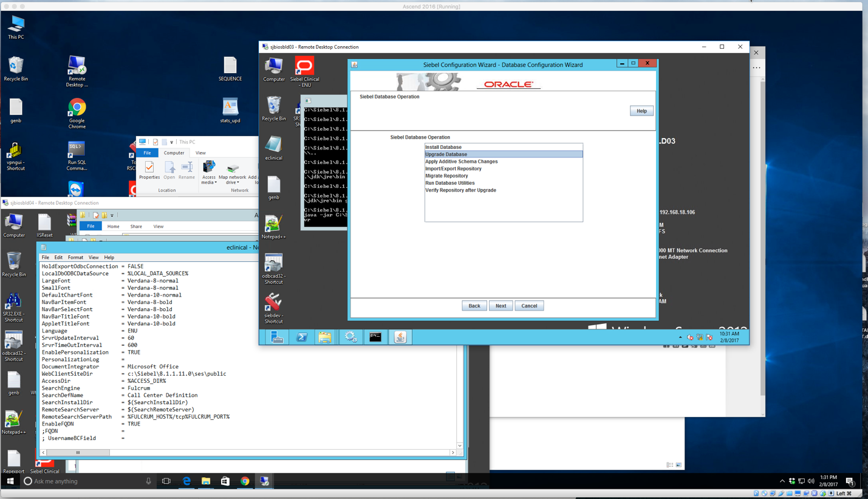Open View tab in This PC window
The image size is (868, 499).
200,153
